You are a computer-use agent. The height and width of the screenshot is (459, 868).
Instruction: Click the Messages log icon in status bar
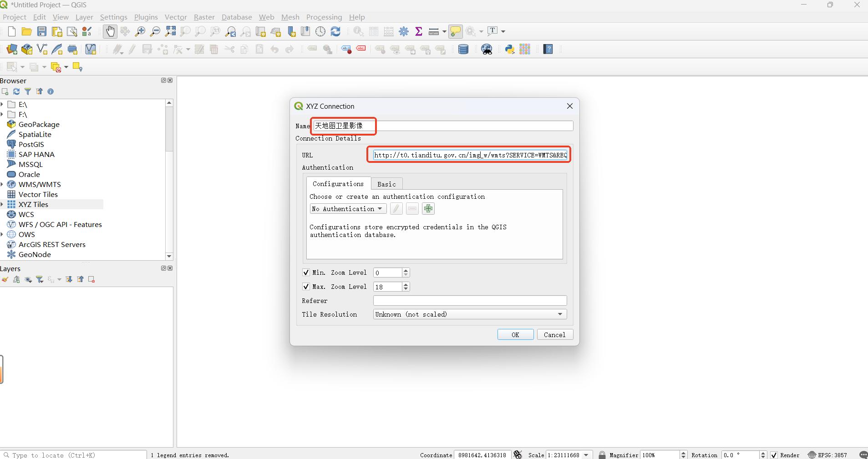tap(863, 455)
